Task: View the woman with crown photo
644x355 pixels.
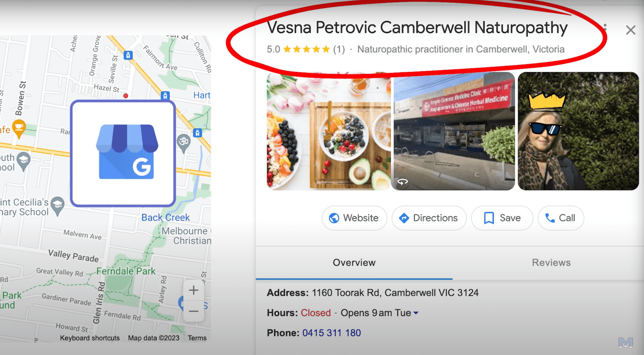Action: click(578, 131)
